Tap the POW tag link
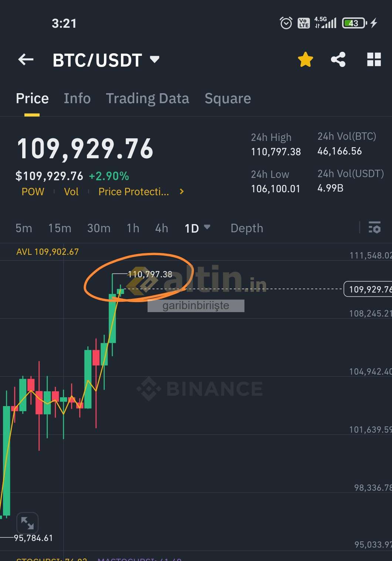This screenshot has height=561, width=392. [x=33, y=192]
